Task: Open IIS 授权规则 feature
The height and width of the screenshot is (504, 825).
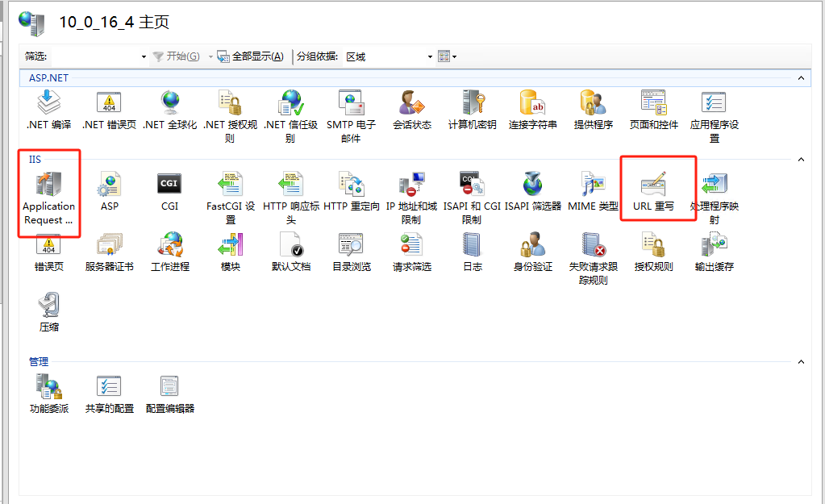Action: (x=653, y=252)
